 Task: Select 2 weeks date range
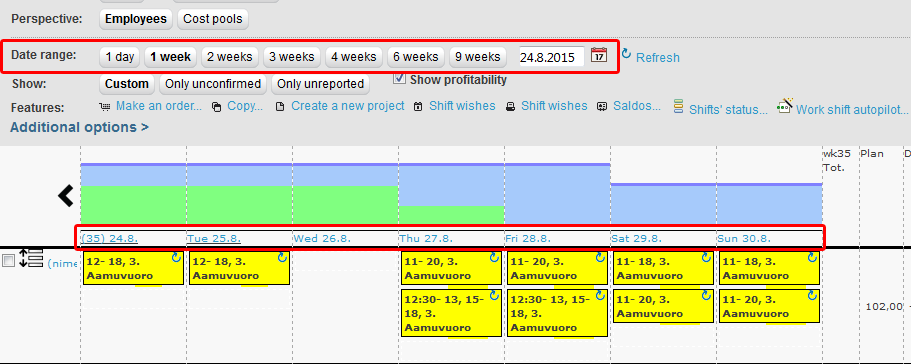(229, 57)
